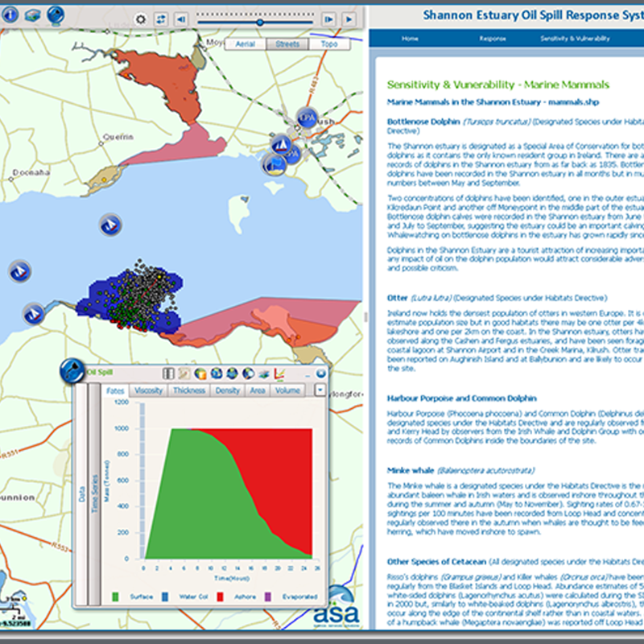Open the map layers stack icon

click(33, 14)
